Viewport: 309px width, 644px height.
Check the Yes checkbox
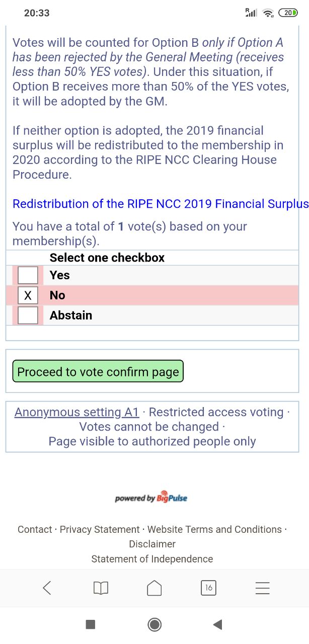28,275
